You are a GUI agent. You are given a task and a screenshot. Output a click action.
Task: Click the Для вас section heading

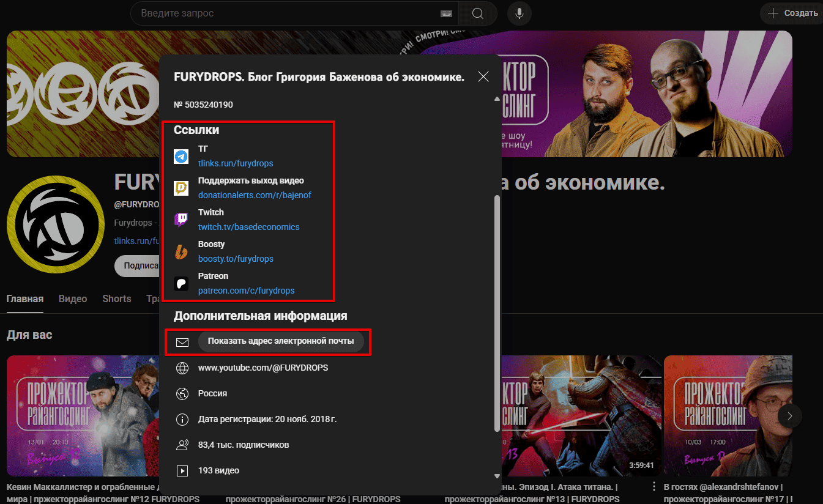pyautogui.click(x=29, y=335)
